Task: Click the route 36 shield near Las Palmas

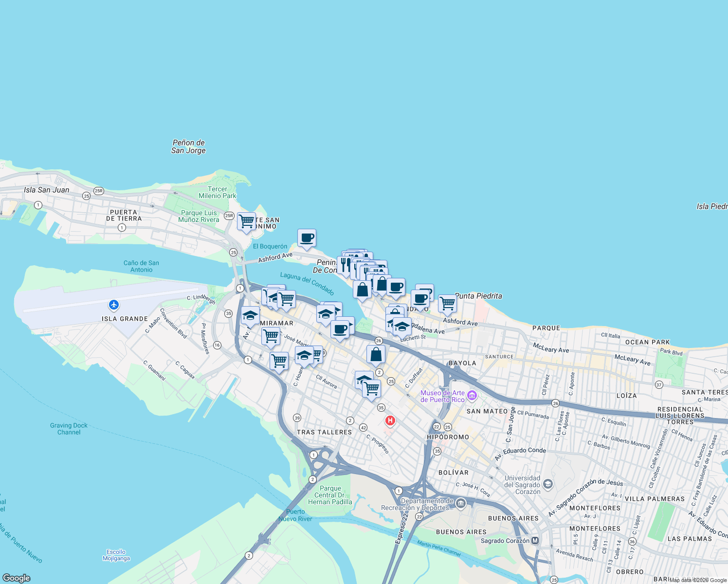Action: (x=632, y=541)
